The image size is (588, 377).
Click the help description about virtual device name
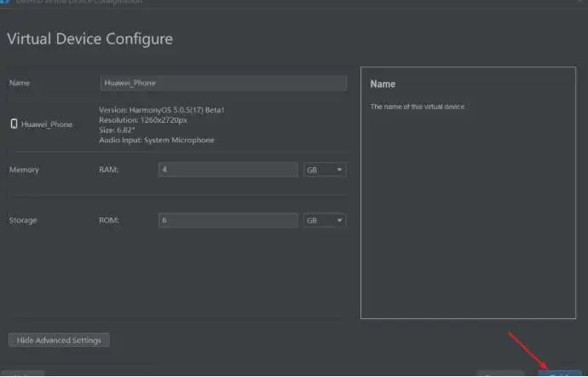[418, 107]
